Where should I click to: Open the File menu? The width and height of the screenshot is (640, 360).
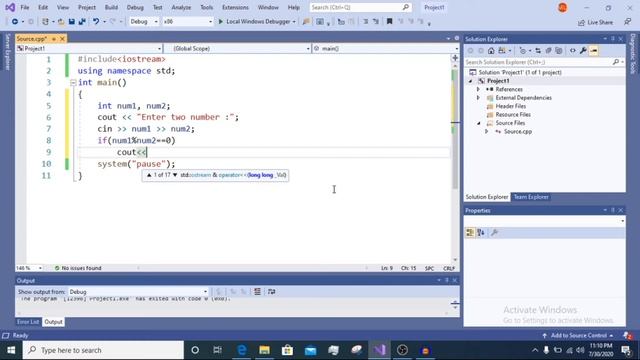pyautogui.click(x=24, y=7)
